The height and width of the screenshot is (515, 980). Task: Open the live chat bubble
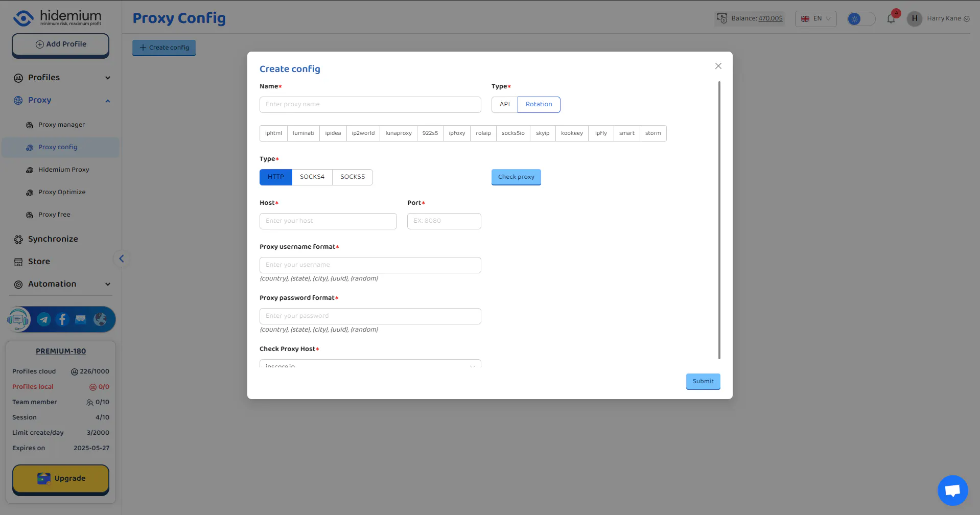[x=952, y=490]
